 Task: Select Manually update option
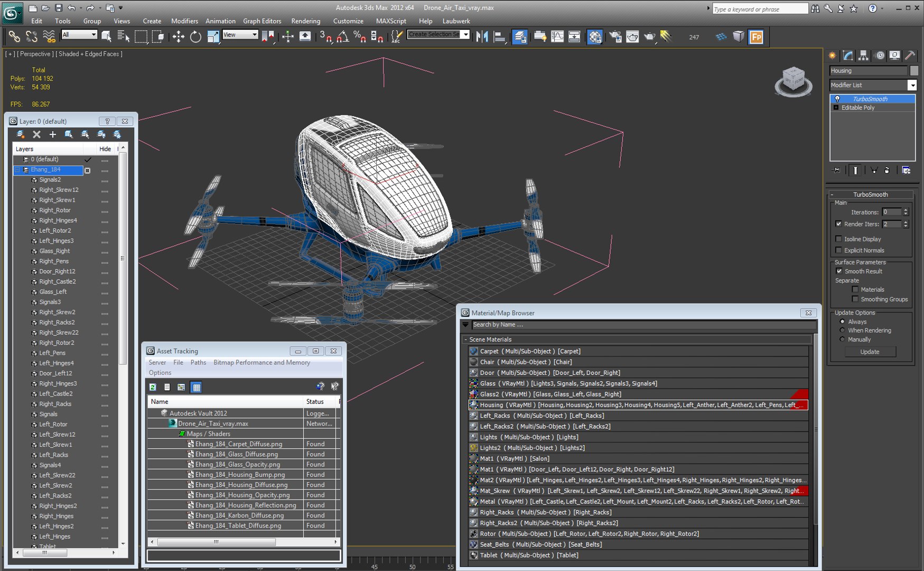click(842, 339)
